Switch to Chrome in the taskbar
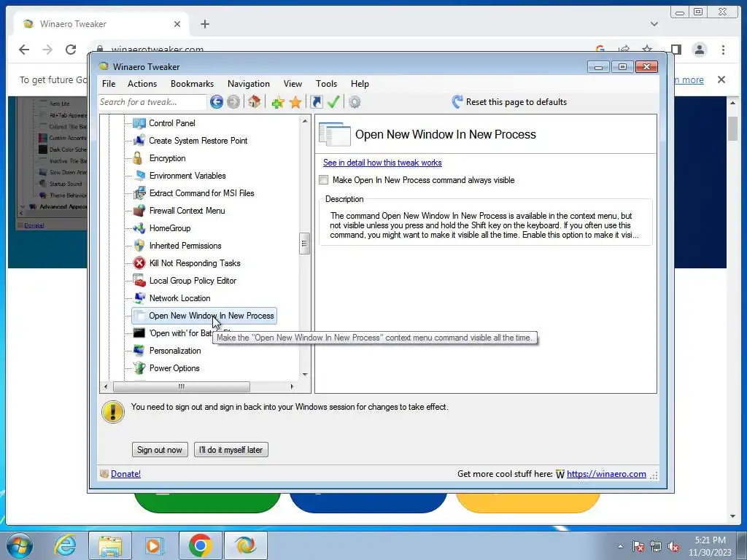Viewport: 747px width, 560px height. (200, 545)
